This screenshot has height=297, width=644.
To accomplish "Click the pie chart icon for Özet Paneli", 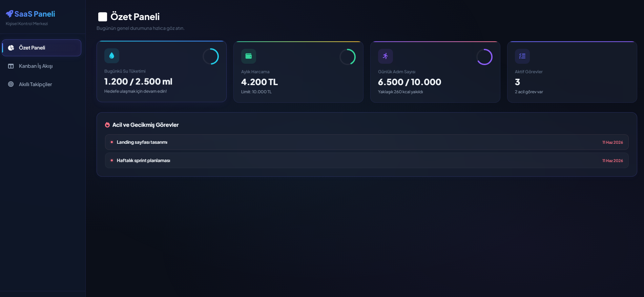I will [x=11, y=48].
